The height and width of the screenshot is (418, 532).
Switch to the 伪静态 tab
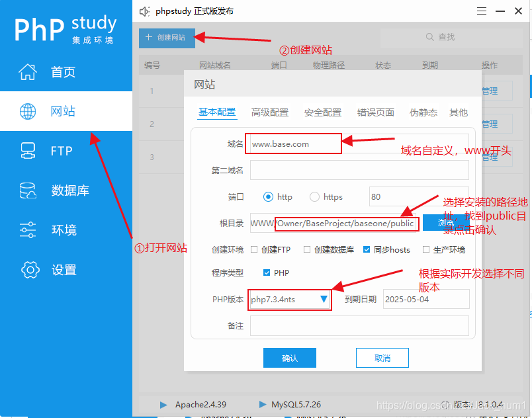click(423, 112)
